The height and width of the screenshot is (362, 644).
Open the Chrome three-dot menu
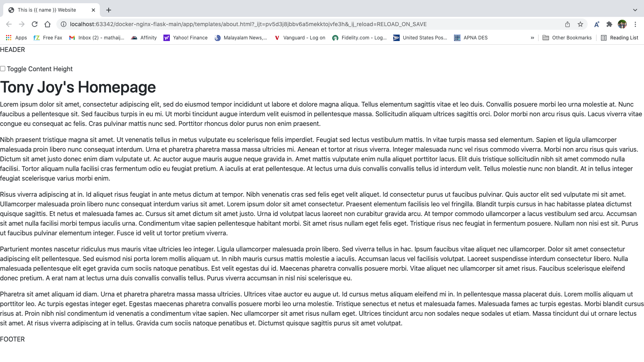click(635, 24)
